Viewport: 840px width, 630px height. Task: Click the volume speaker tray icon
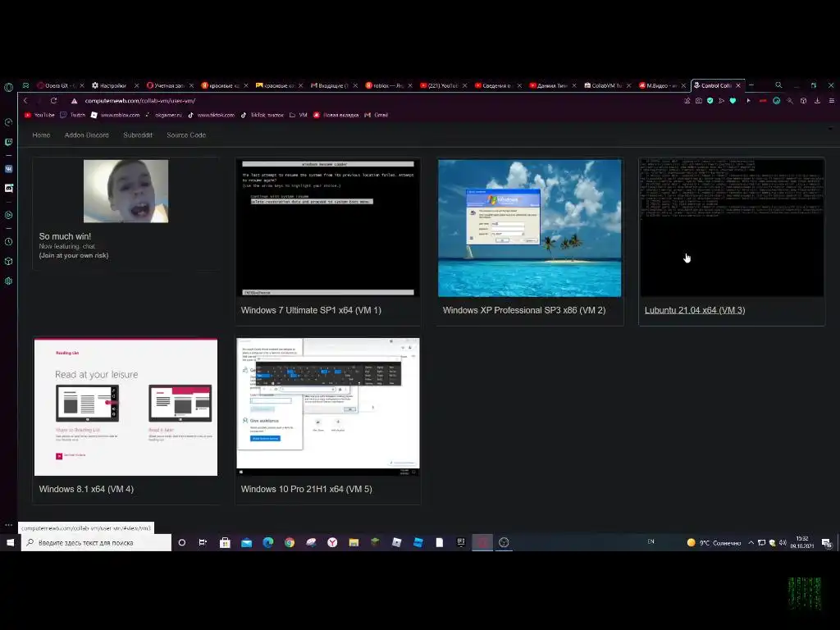coord(783,543)
